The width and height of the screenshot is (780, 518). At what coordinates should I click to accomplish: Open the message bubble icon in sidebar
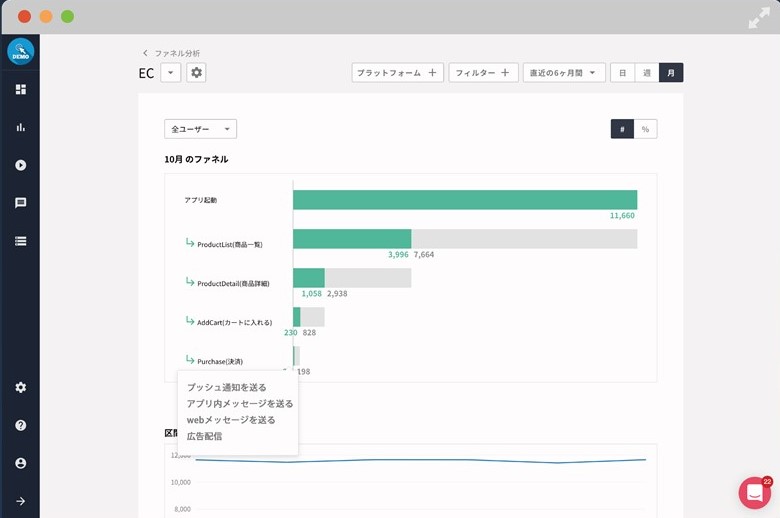pyautogui.click(x=20, y=203)
